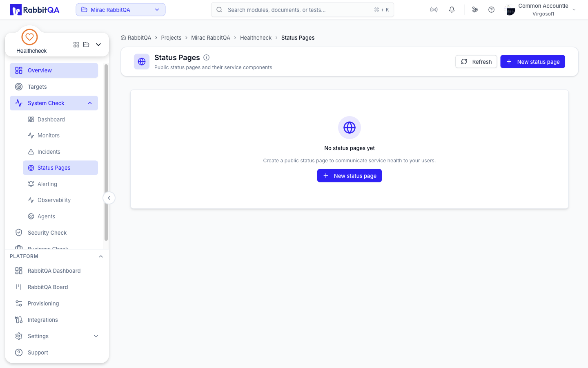Click the info icon beside Status Pages
This screenshot has height=368, width=588.
pyautogui.click(x=207, y=58)
